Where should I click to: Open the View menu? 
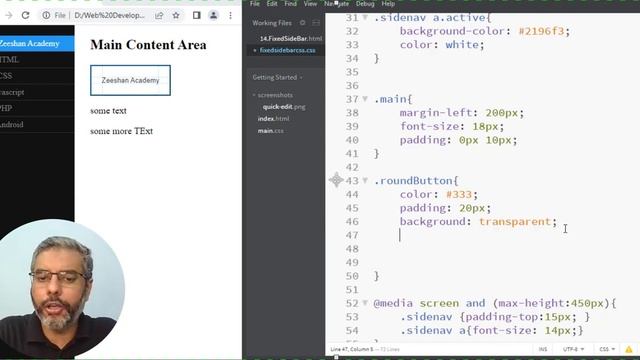click(x=310, y=4)
